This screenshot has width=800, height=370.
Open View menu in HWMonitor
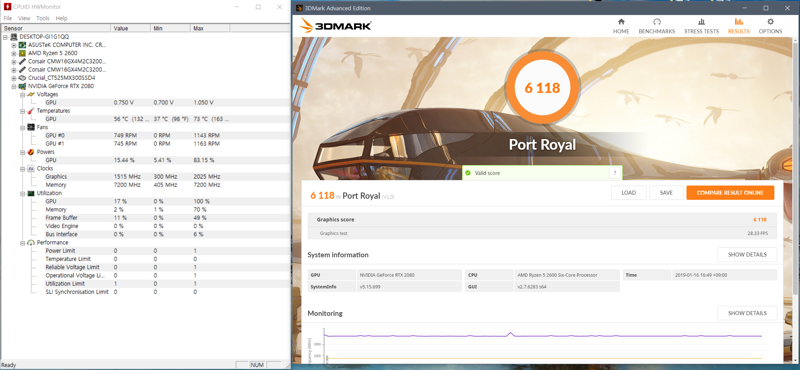point(24,18)
